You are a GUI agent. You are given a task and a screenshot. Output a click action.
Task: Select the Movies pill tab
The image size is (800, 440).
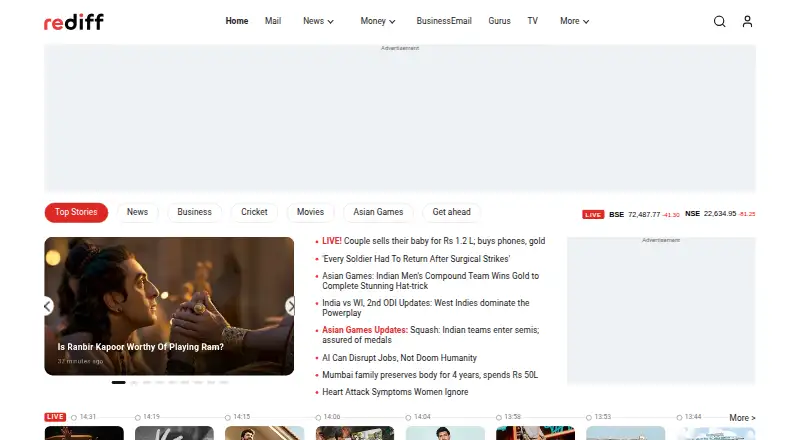pos(310,212)
